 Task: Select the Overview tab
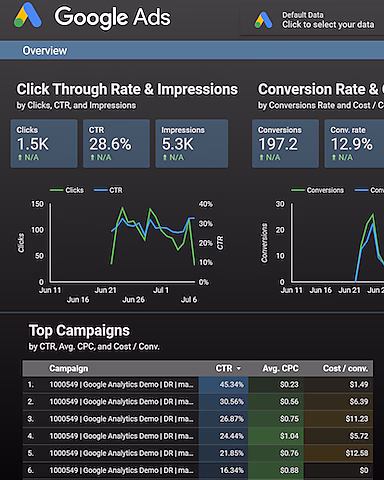[45, 51]
